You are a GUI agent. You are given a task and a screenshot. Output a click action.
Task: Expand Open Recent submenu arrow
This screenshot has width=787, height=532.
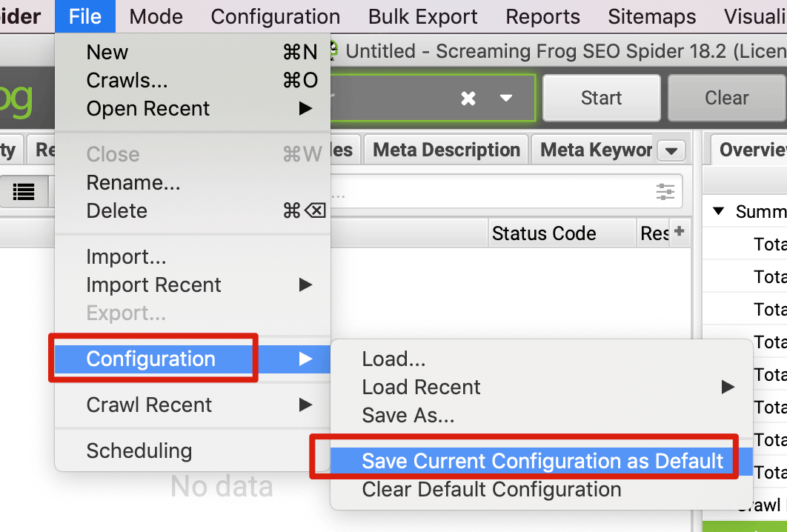[305, 108]
